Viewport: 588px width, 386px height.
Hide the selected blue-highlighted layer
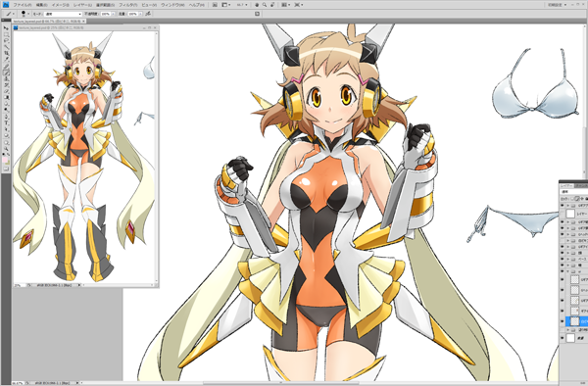(x=563, y=321)
